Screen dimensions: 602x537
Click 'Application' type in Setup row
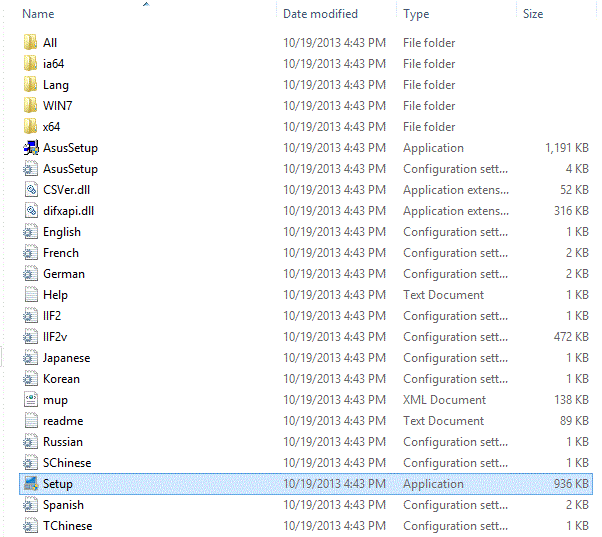pos(433,484)
